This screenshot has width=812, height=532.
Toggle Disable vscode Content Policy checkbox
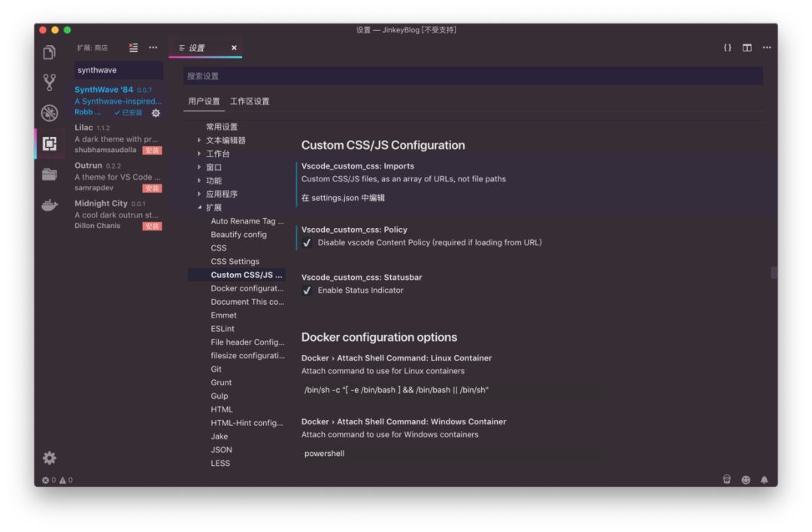point(307,242)
